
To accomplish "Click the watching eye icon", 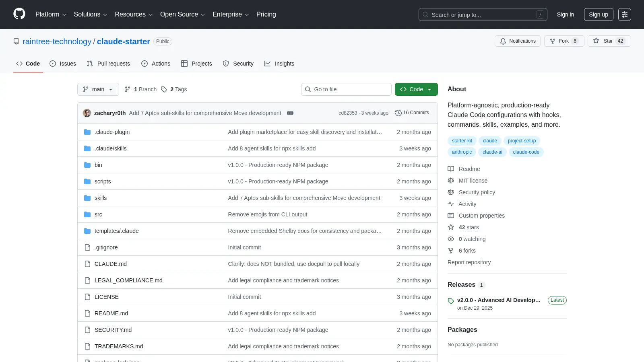I will (x=451, y=239).
